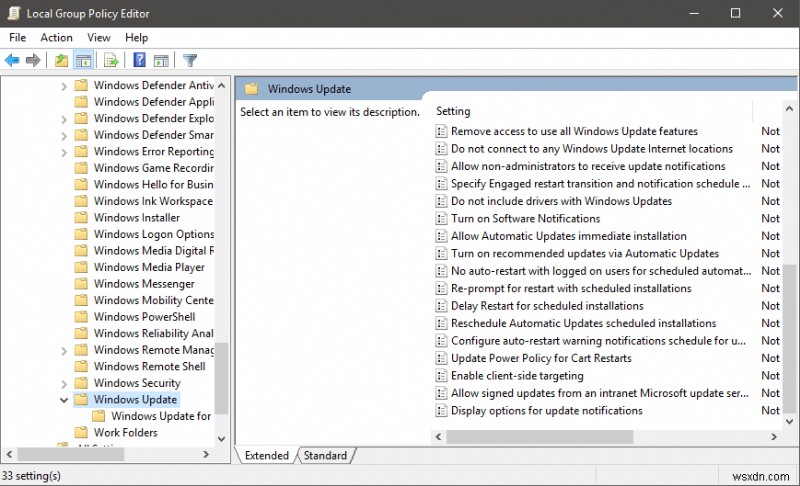Screen dimensions: 800x486
Task: Select 'Allow signed updates from an intranet' setting
Action: [x=599, y=393]
